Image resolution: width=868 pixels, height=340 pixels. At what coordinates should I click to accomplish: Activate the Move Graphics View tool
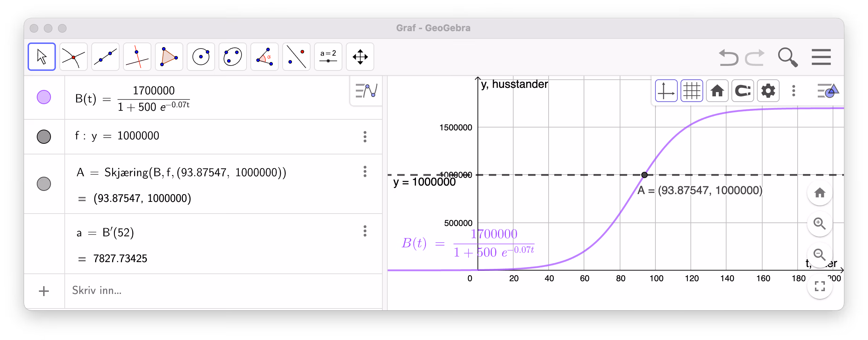(360, 57)
